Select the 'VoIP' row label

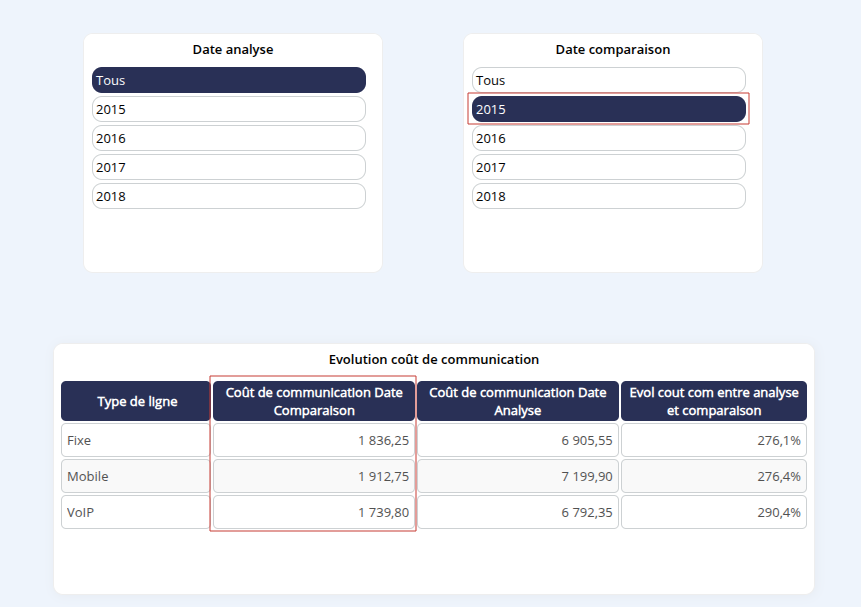coord(136,512)
